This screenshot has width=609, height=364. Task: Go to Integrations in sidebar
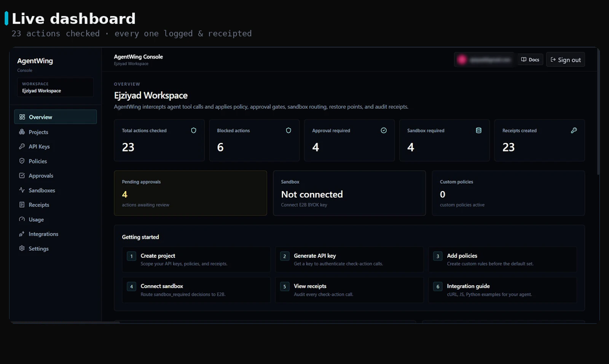[55, 234]
